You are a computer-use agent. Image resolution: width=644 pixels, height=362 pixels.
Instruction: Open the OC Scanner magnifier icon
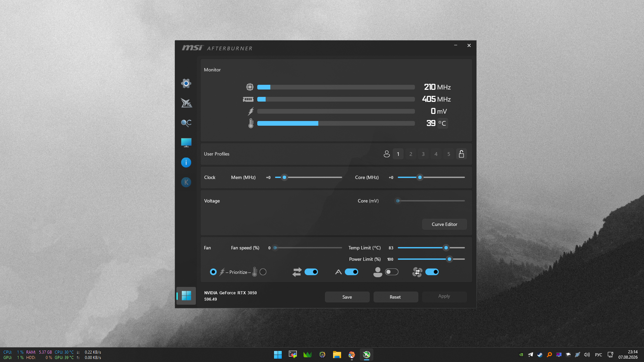(186, 123)
